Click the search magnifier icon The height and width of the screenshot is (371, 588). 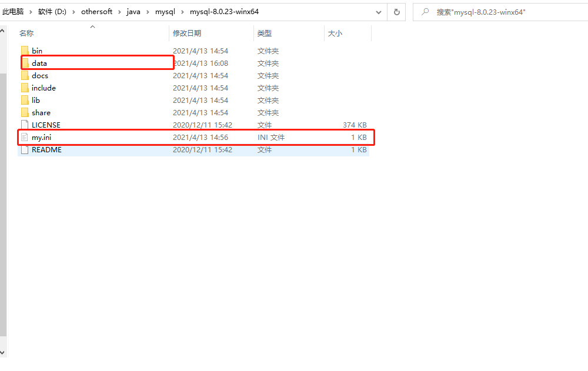(425, 12)
